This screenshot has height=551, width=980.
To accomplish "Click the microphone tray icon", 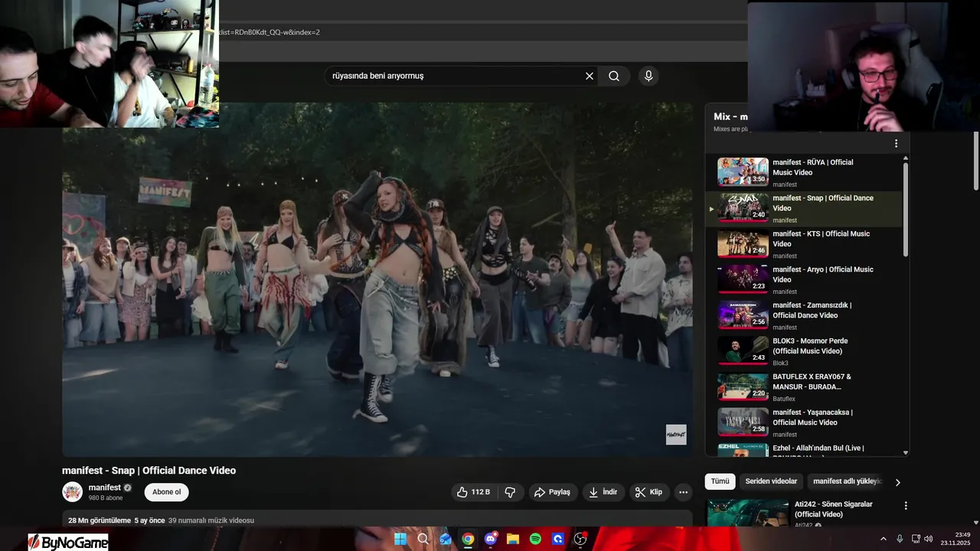I will 900,539.
